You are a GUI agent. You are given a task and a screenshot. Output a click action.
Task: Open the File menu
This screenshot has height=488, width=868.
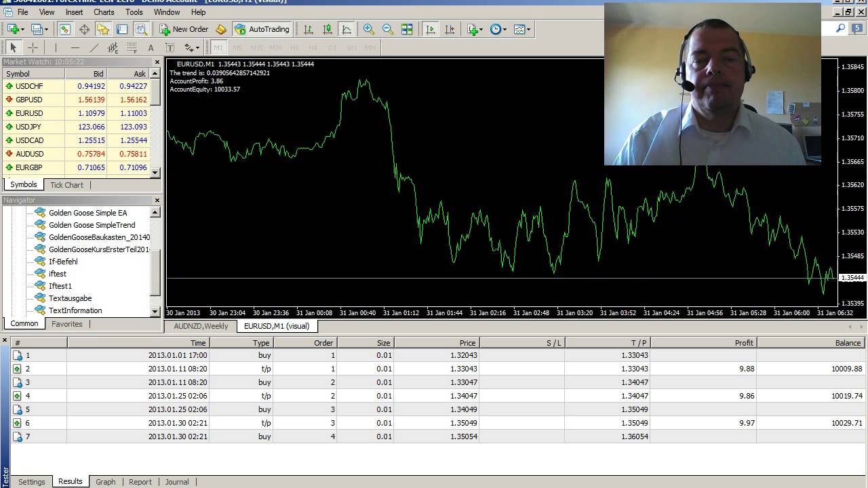22,12
